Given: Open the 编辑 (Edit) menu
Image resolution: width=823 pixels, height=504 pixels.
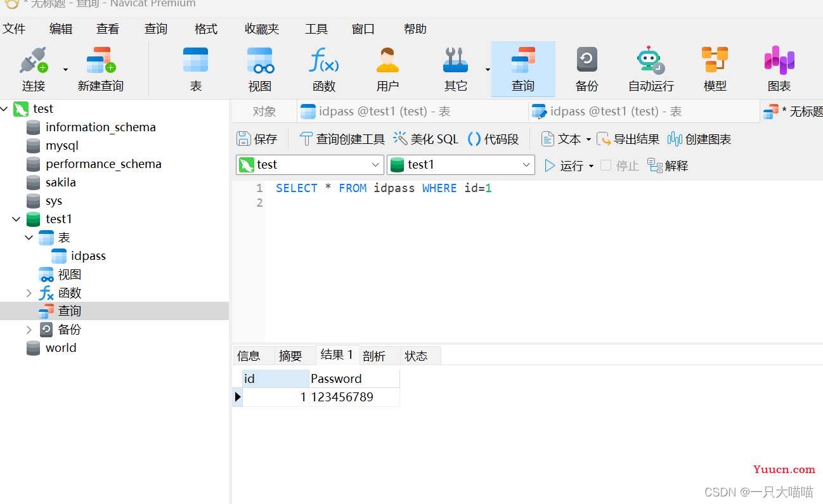Looking at the screenshot, I should (x=61, y=29).
